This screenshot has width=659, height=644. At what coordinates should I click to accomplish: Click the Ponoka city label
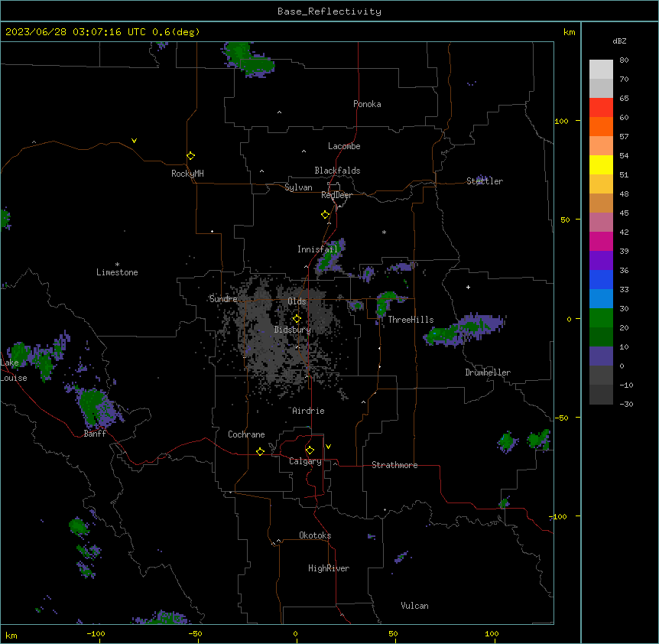[x=367, y=104]
